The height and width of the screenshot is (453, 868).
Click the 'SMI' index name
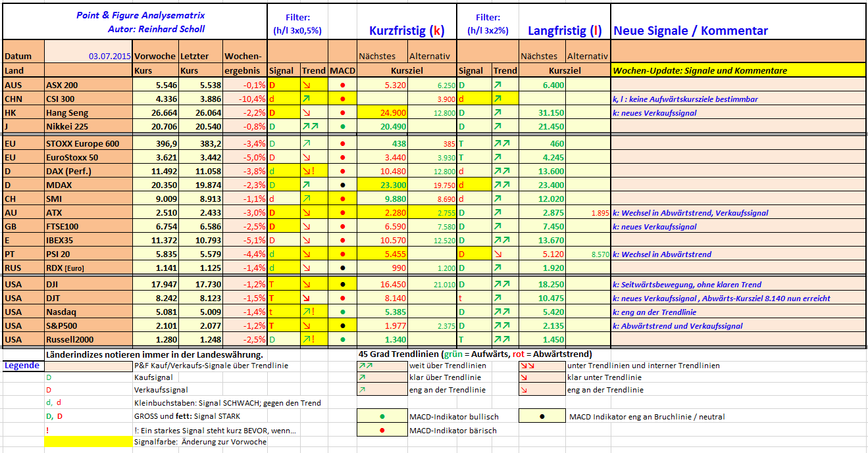pyautogui.click(x=53, y=199)
